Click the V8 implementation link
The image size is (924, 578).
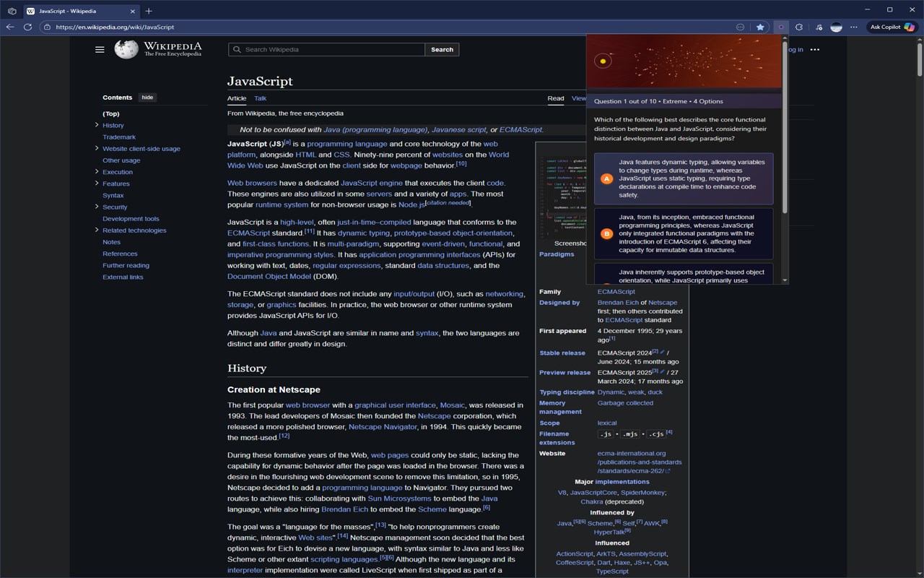(562, 493)
